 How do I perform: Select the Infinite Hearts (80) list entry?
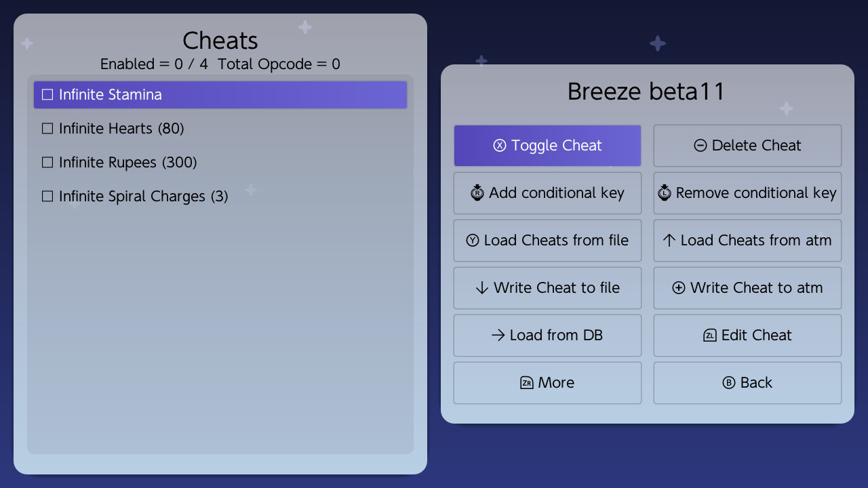[220, 129]
